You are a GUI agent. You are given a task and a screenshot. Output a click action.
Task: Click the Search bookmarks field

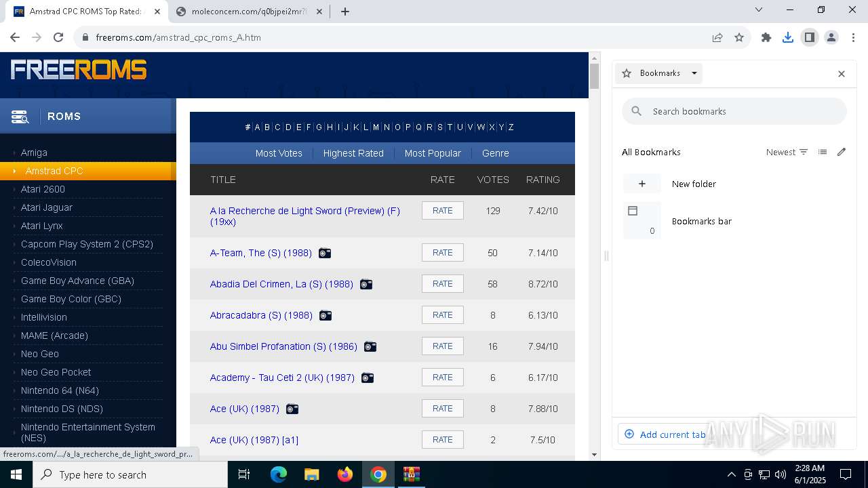(x=734, y=111)
